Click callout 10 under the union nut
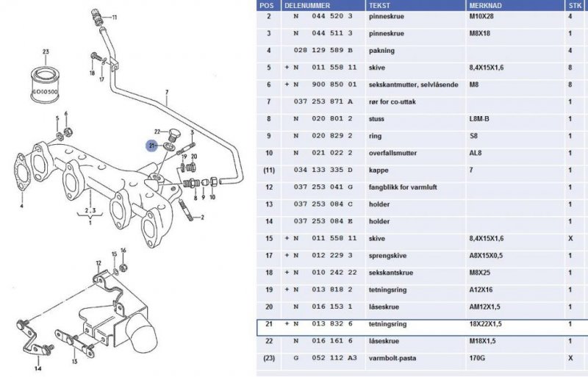The image size is (588, 377). click(x=212, y=198)
